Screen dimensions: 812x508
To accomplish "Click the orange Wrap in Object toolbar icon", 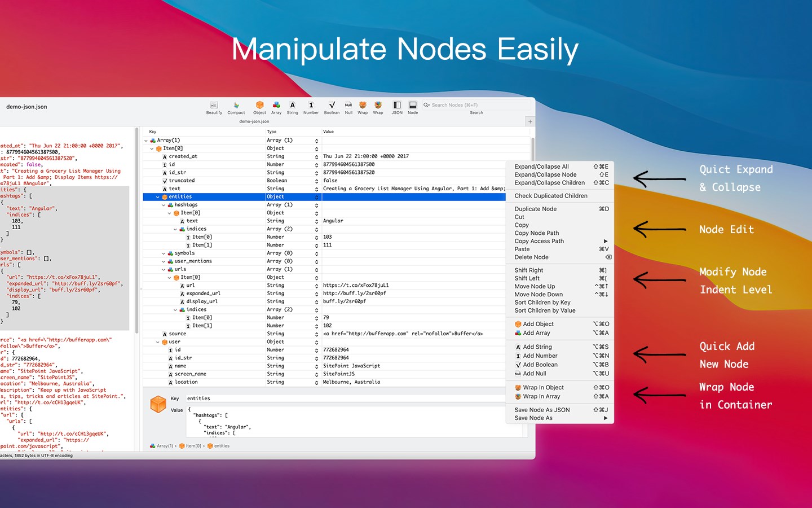I will pyautogui.click(x=363, y=105).
